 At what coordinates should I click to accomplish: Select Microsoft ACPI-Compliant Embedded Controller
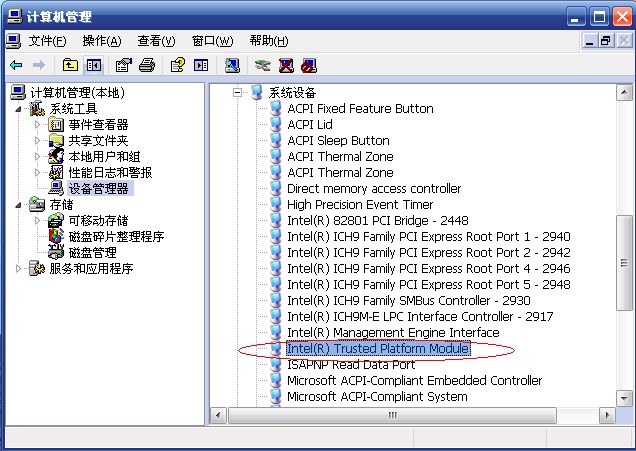point(415,380)
